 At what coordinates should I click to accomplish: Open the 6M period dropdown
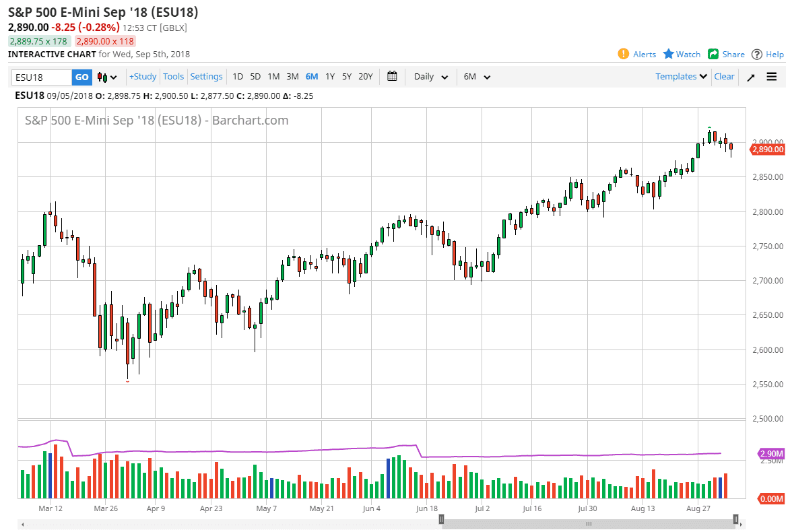click(477, 76)
